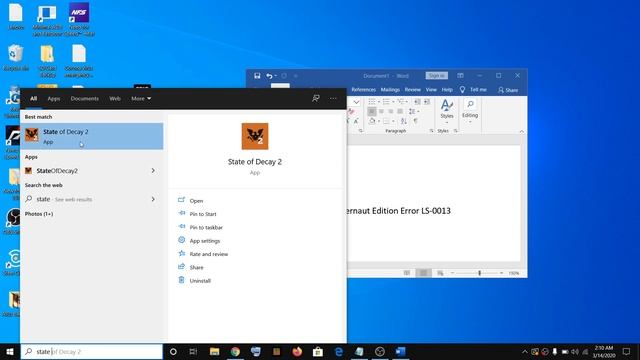Show hidden system tray icons
This screenshot has height=360, width=640.
click(x=524, y=351)
